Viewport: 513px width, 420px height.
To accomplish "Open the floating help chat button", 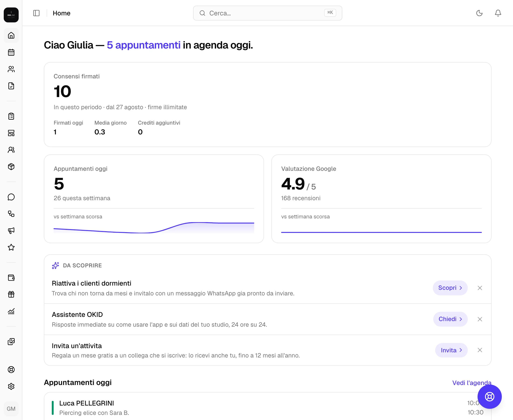I will coord(489,396).
